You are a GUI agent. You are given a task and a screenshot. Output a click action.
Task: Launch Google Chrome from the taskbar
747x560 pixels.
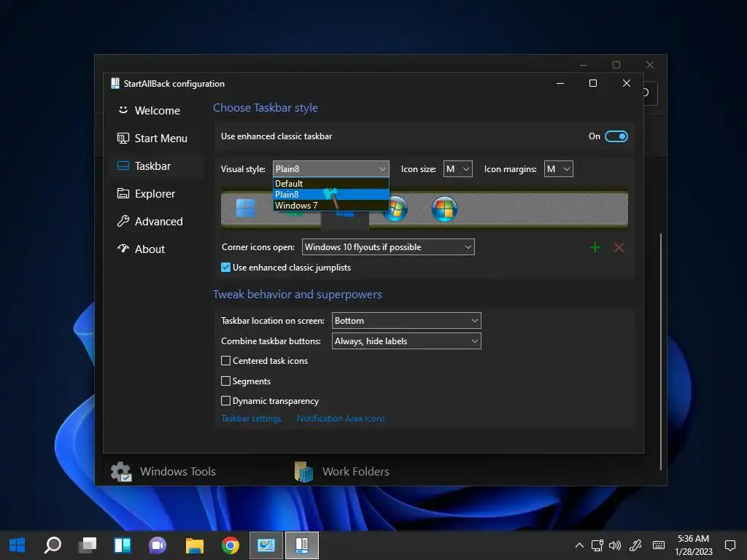230,545
